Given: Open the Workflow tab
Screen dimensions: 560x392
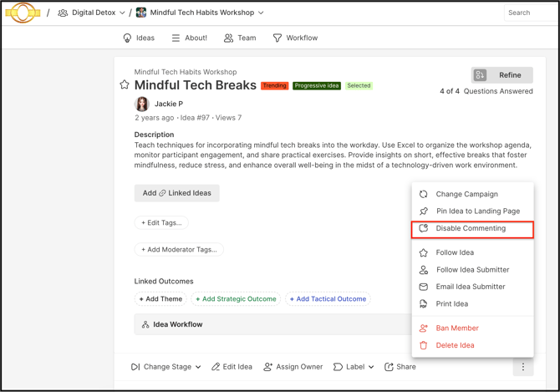Looking at the screenshot, I should (x=295, y=38).
